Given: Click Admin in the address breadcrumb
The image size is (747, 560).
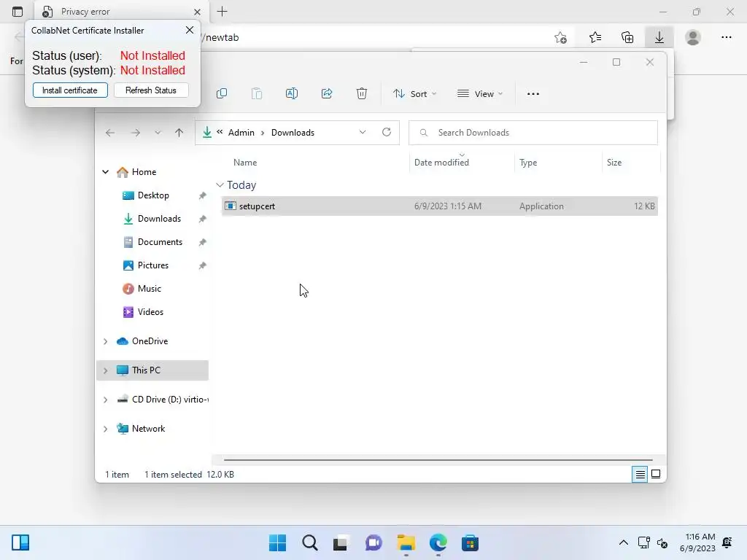Looking at the screenshot, I should pos(241,133).
